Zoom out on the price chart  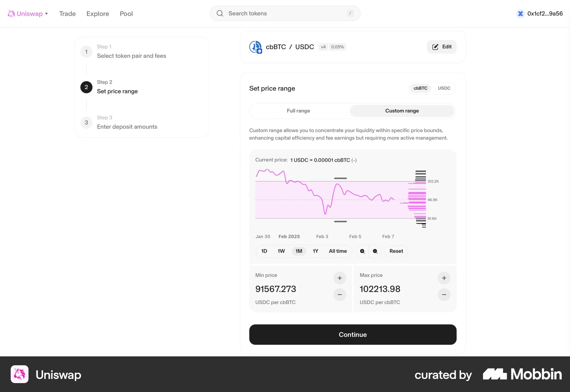(375, 251)
